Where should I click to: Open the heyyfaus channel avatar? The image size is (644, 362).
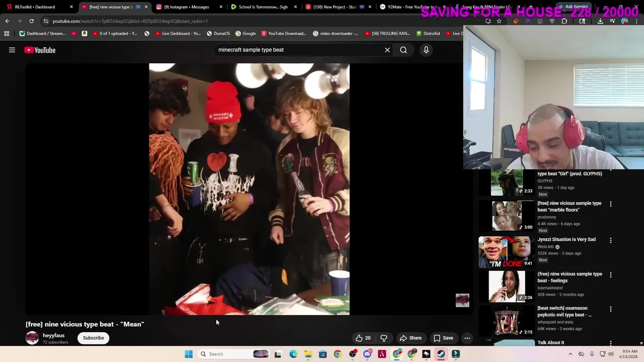click(x=32, y=338)
